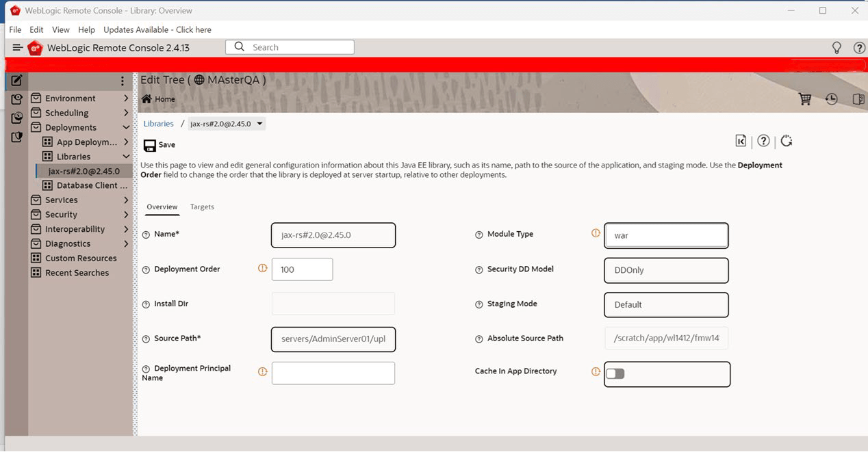The image size is (868, 452).
Task: Open the page help question-mark icon
Action: (763, 141)
